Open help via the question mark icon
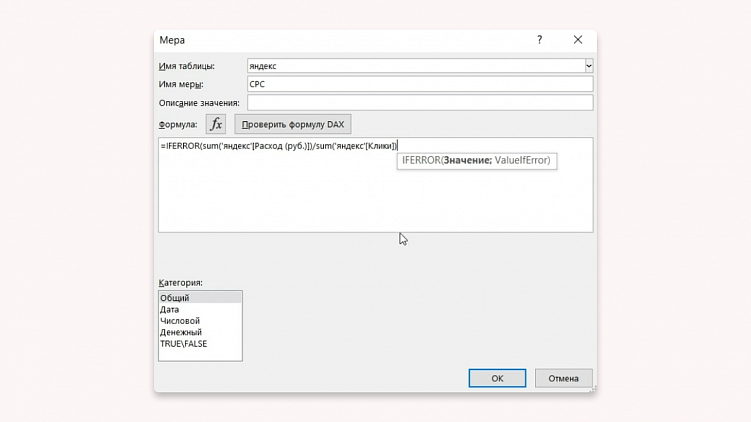This screenshot has height=422, width=751. coord(540,40)
